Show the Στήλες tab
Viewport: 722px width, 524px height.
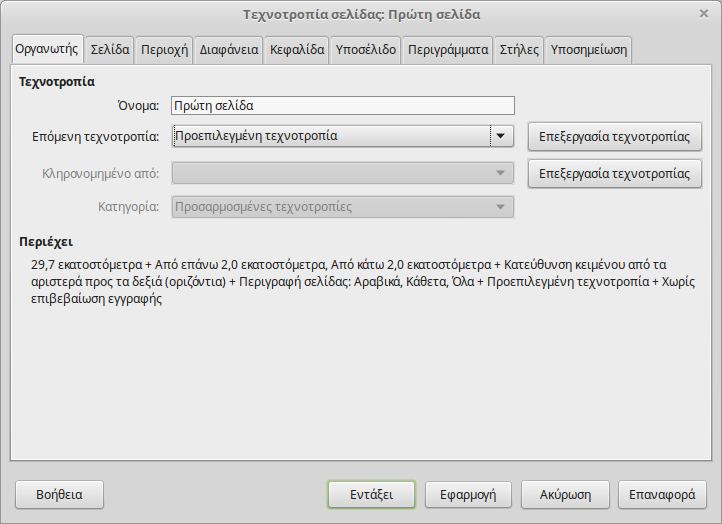(519, 49)
